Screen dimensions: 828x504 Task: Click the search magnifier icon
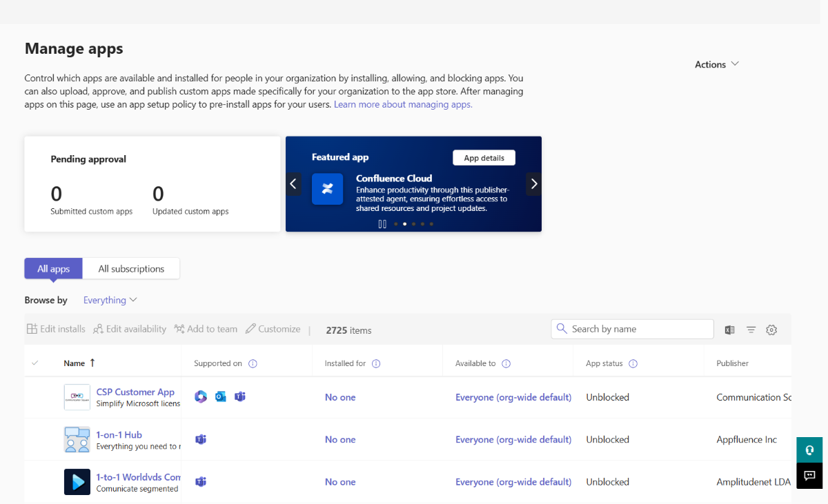(562, 329)
